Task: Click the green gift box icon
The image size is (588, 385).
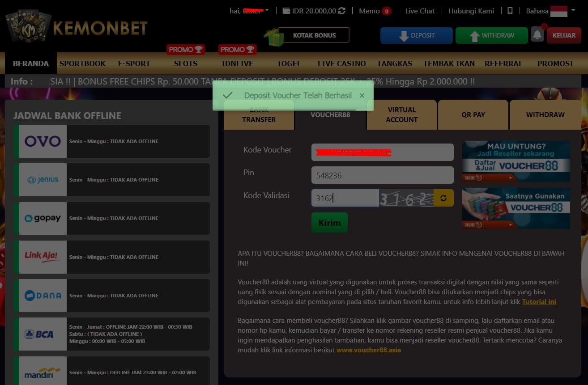Action: [274, 38]
